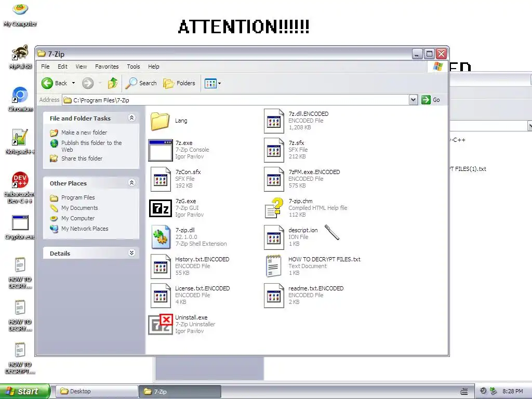The height and width of the screenshot is (399, 532).
Task: Click the Chromium desktop shortcut
Action: click(20, 99)
